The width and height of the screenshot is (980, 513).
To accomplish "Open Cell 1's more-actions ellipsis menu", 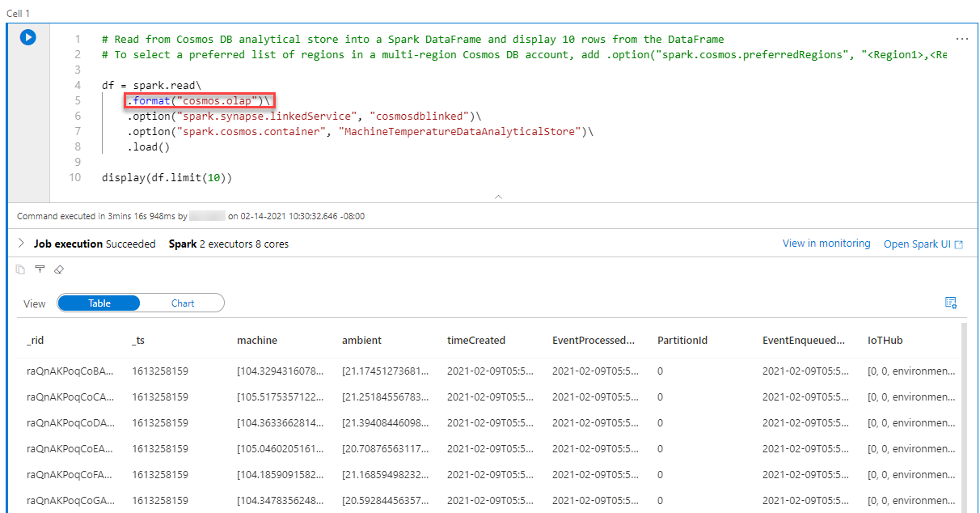I will [x=961, y=38].
